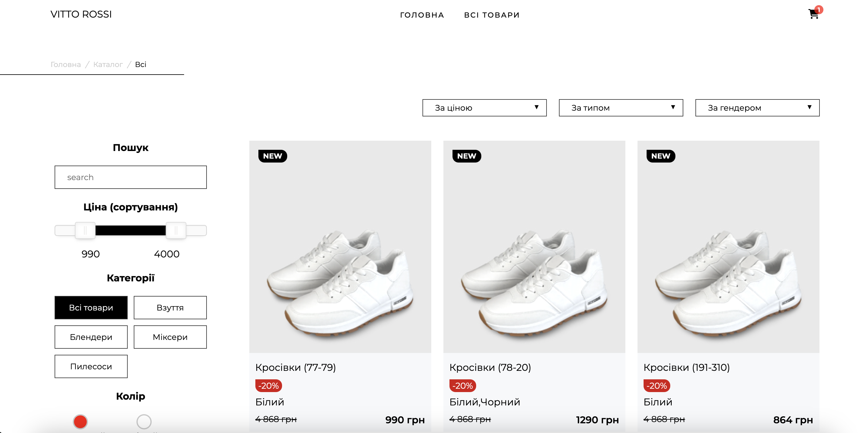Click -20% discount badge of Кросівки (191-310)
The width and height of the screenshot is (868, 433).
pos(657,385)
